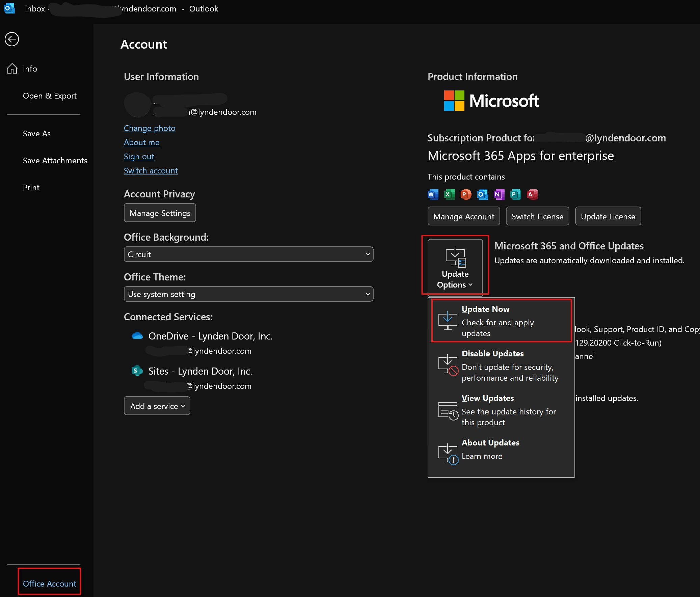This screenshot has width=700, height=597.
Task: Click the Change photo link
Action: tap(149, 128)
